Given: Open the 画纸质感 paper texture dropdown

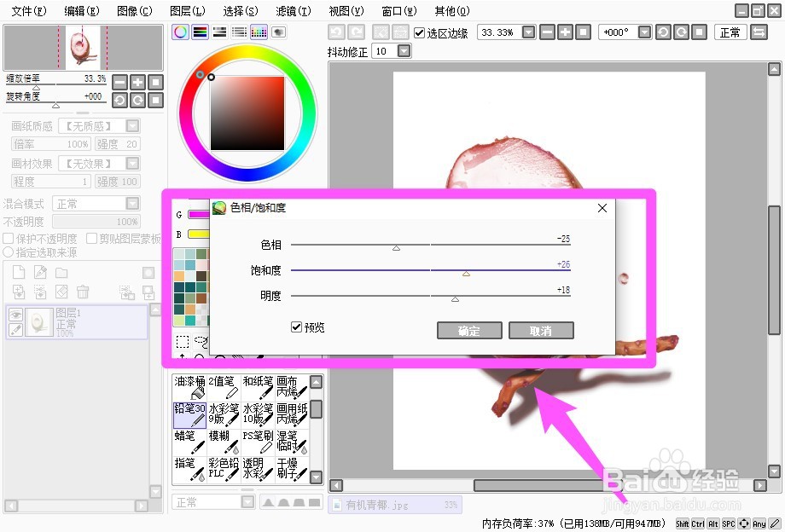Looking at the screenshot, I should coord(132,125).
